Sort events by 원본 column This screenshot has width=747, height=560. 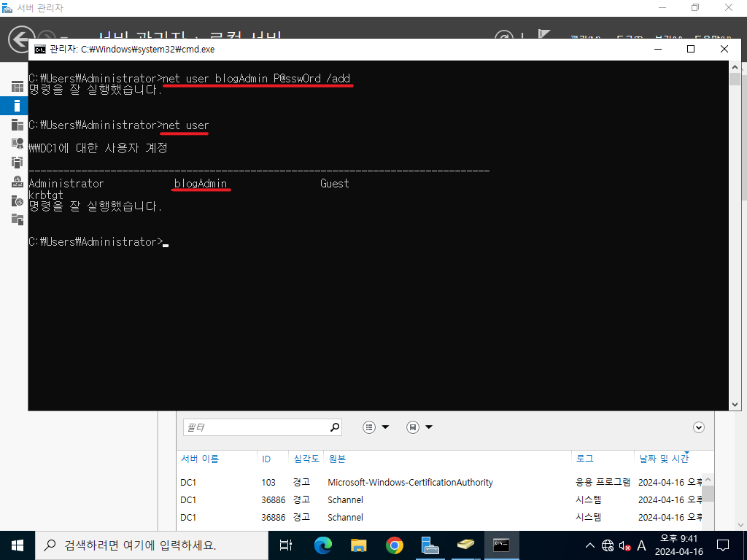[337, 459]
